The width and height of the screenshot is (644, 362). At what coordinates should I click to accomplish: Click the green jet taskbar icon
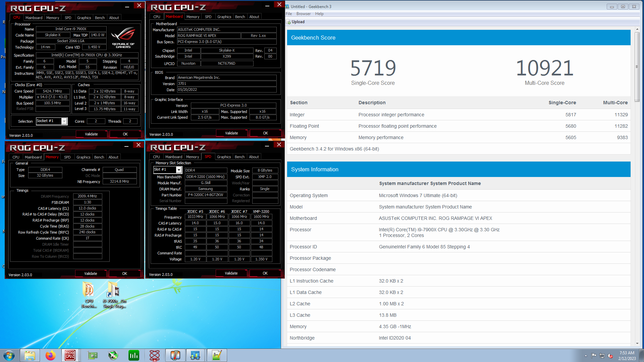tap(113, 355)
